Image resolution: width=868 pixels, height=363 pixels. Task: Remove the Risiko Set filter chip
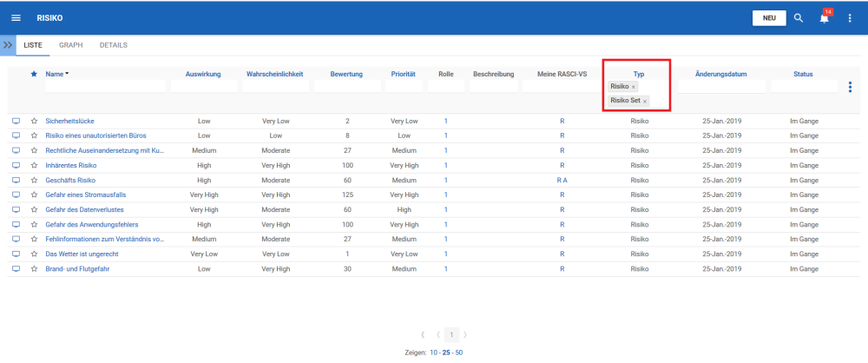coord(644,102)
